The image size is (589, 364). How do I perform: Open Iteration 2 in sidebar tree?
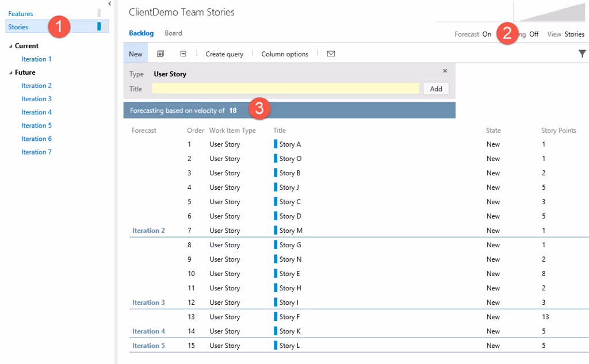(36, 86)
